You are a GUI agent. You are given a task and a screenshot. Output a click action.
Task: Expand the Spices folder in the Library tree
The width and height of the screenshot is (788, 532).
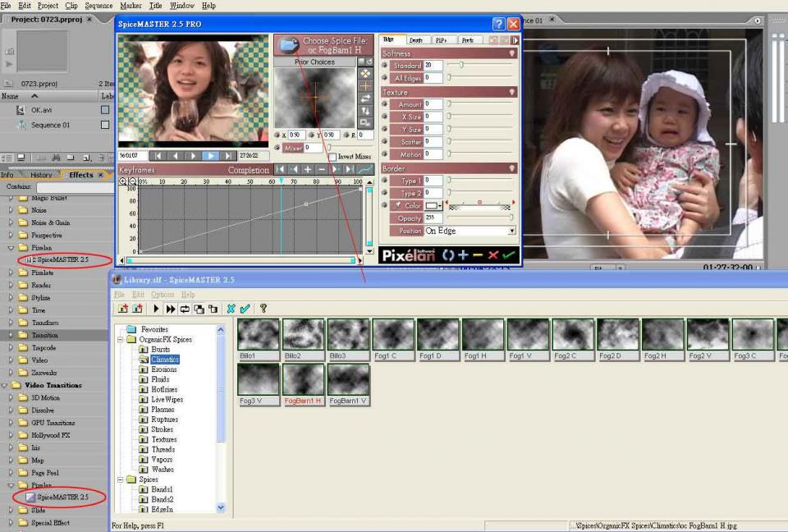(x=119, y=479)
